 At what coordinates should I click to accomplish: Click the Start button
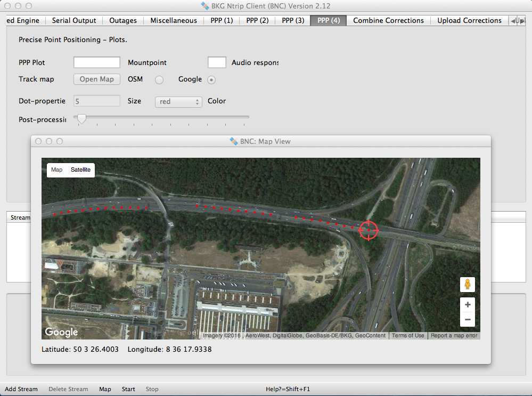click(128, 389)
